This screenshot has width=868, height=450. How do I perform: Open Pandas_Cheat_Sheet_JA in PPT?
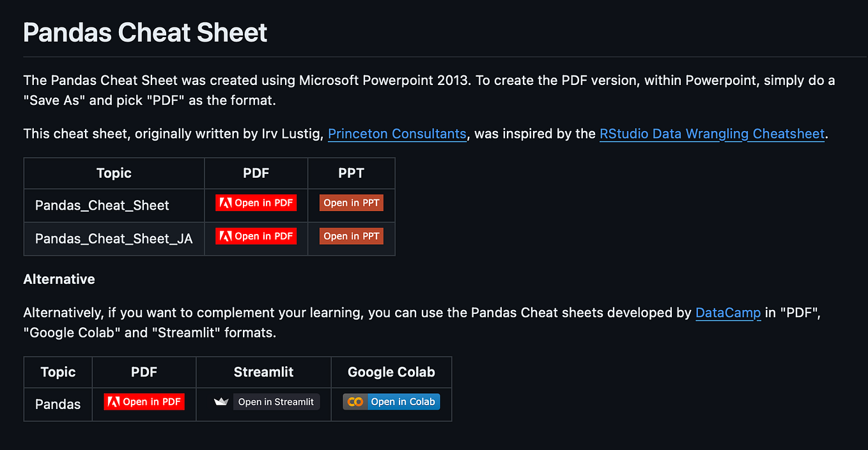click(351, 236)
